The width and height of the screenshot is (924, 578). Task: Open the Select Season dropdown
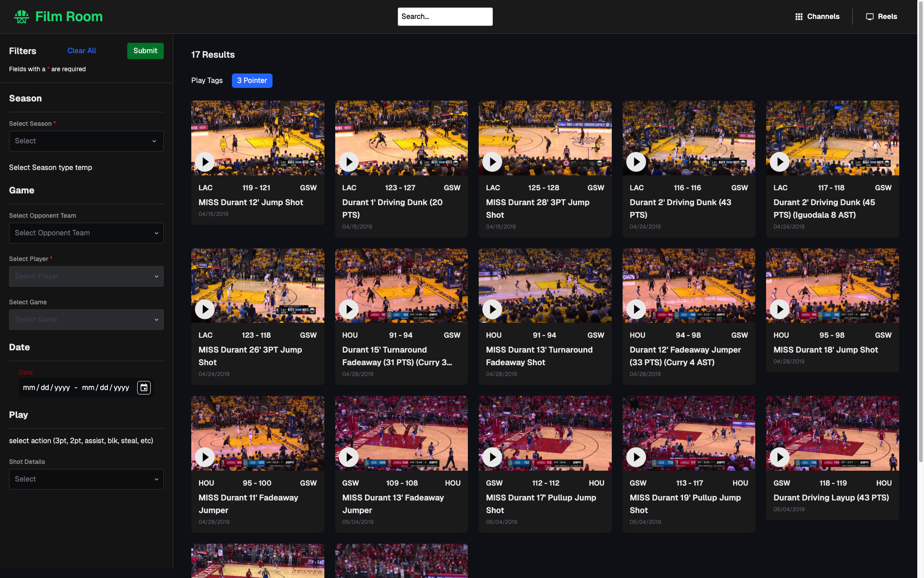pos(86,141)
